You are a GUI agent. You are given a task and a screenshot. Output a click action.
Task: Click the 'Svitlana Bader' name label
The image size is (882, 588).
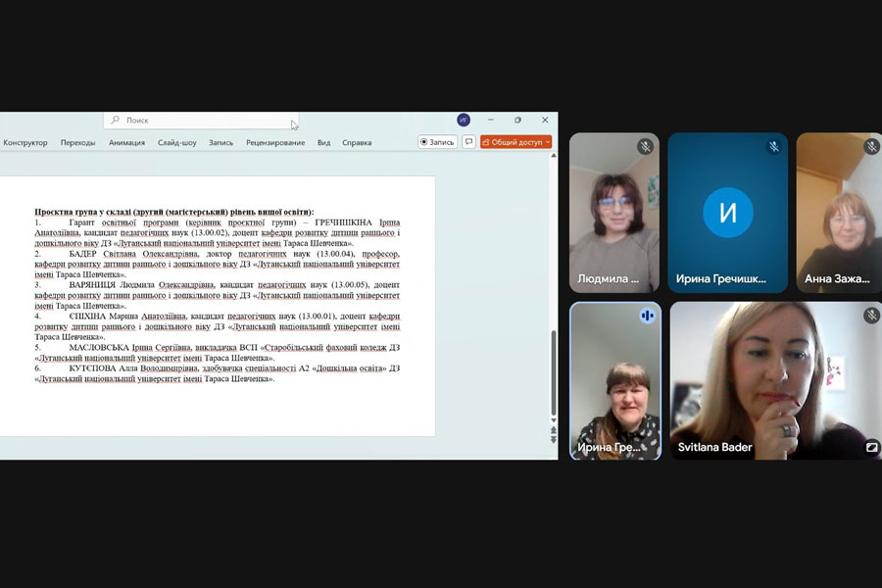coord(714,447)
